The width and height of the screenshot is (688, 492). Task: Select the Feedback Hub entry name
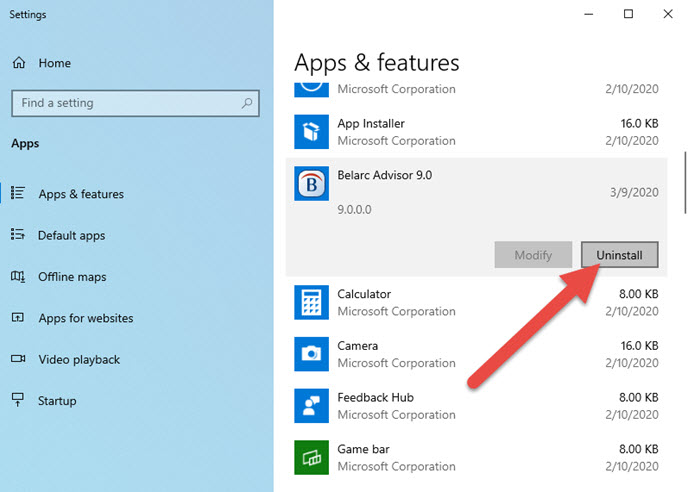375,398
